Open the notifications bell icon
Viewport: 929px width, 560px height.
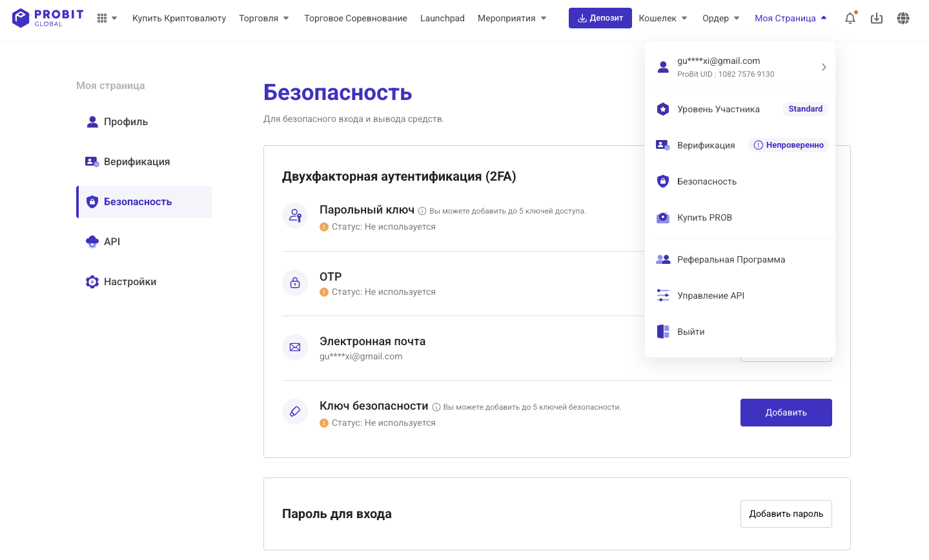(x=850, y=18)
